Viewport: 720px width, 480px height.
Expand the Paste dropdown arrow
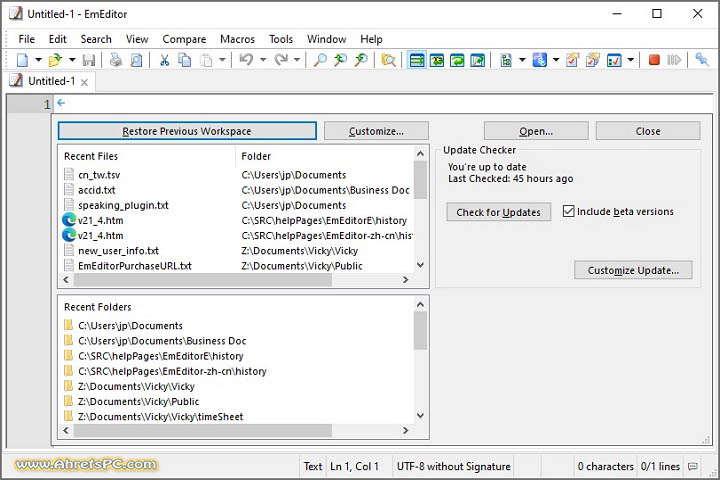click(x=222, y=60)
